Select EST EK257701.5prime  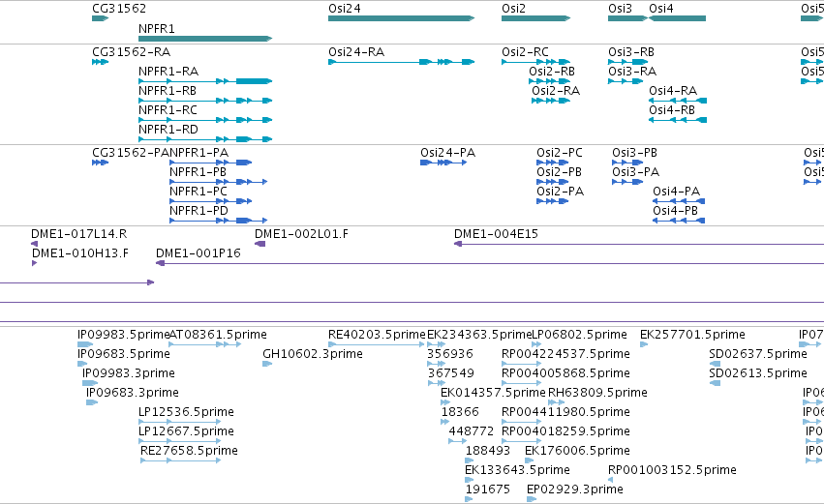[x=644, y=344]
